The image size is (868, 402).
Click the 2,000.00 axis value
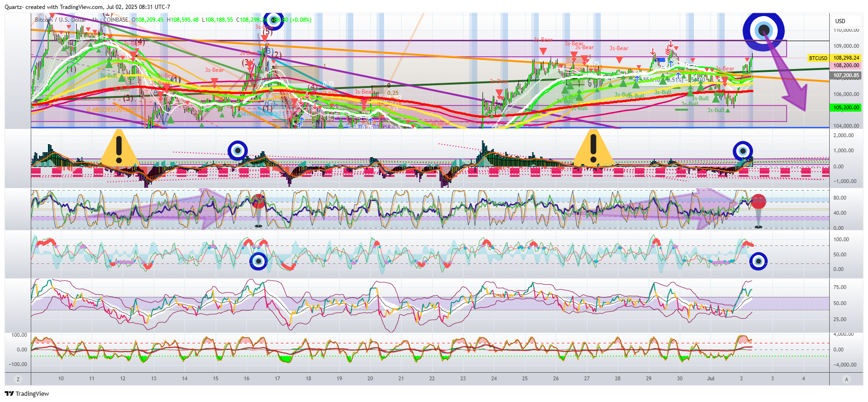[x=844, y=135]
